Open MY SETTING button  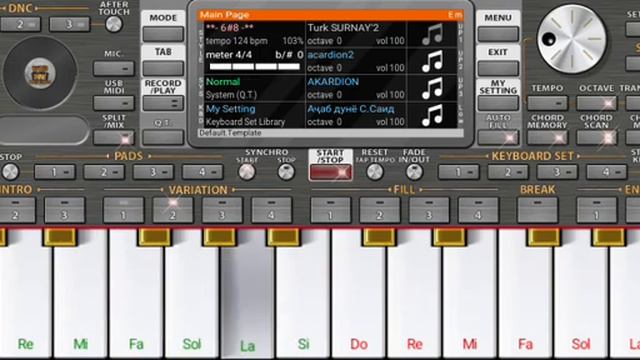[498, 103]
